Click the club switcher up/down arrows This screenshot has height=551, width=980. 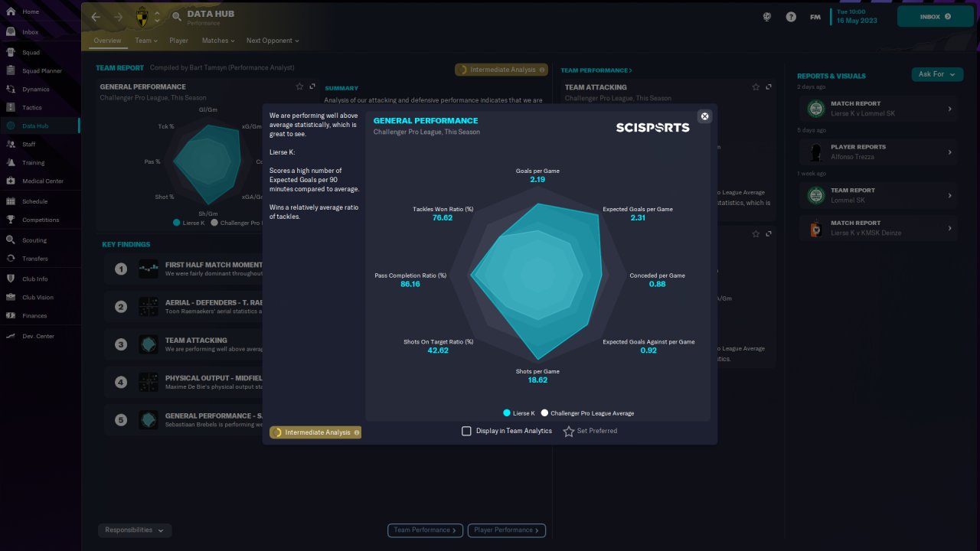click(158, 17)
